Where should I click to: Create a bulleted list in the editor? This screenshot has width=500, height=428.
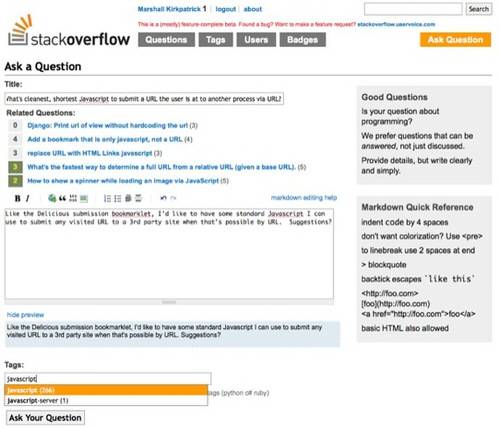coord(118,199)
